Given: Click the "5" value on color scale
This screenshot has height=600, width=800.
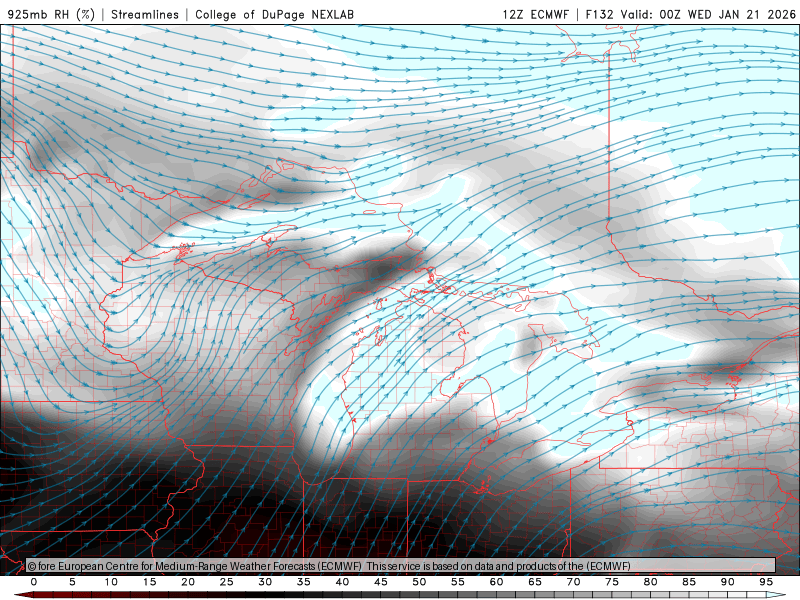Looking at the screenshot, I should [x=72, y=582].
